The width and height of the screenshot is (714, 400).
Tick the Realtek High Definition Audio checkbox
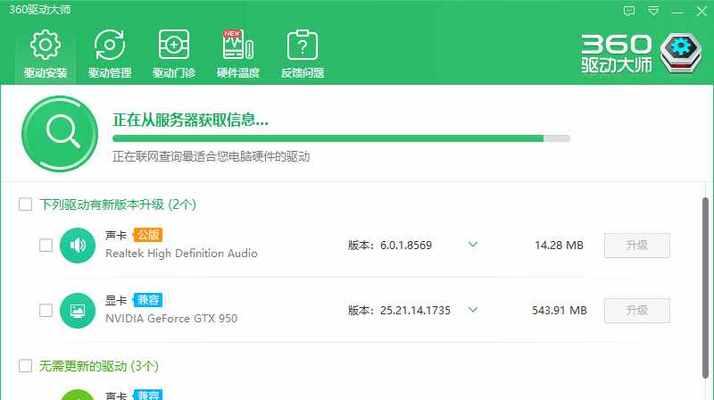(x=46, y=246)
